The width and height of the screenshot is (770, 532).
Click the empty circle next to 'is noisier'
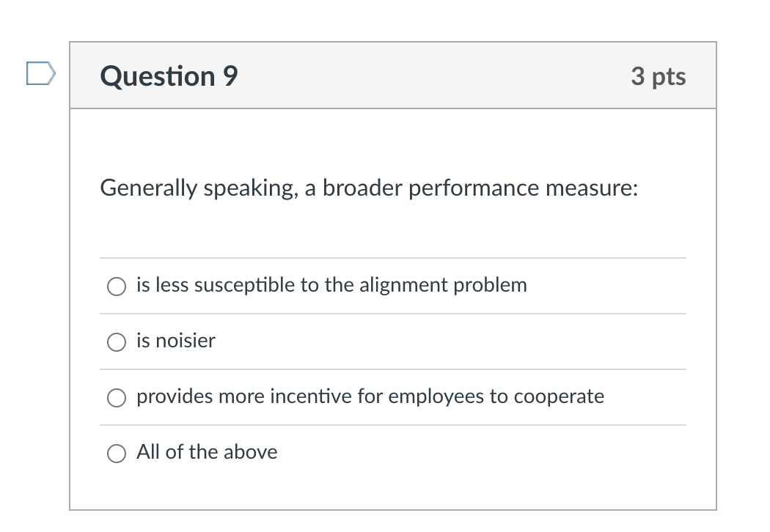pyautogui.click(x=116, y=341)
